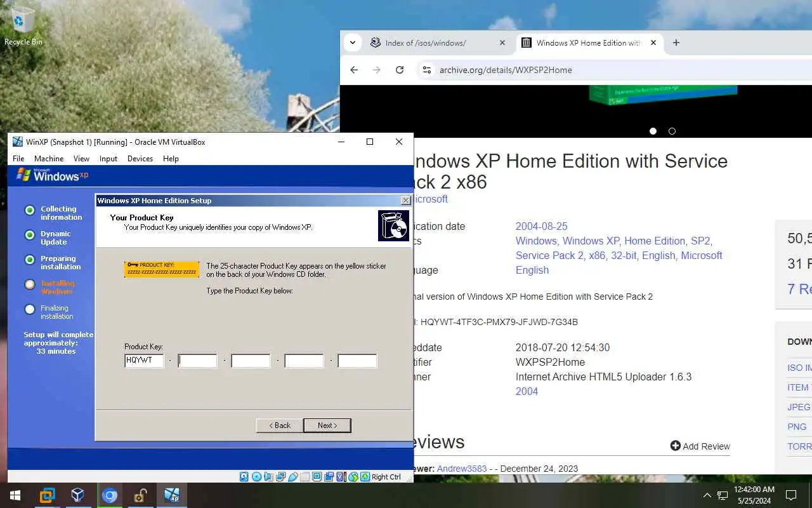Viewport: 812px width, 508px height.
Task: Click the taskbar clock 12:42:00 AM
Action: [x=754, y=490]
